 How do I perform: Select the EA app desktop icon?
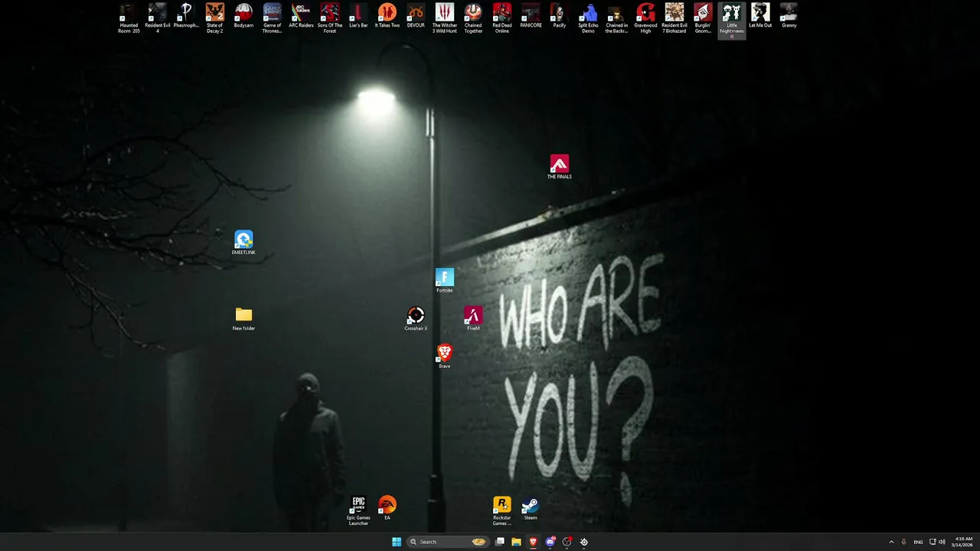coord(387,507)
